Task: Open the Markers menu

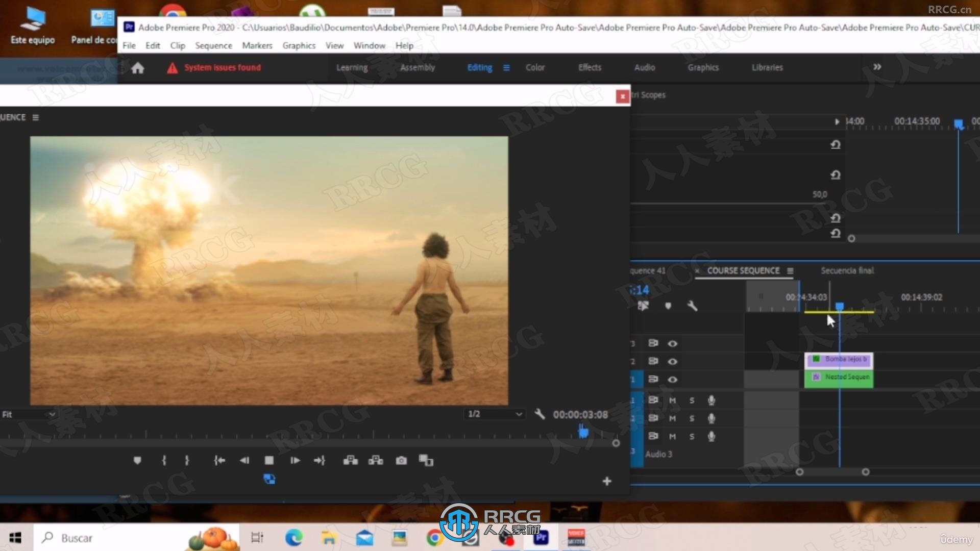Action: pyautogui.click(x=257, y=45)
